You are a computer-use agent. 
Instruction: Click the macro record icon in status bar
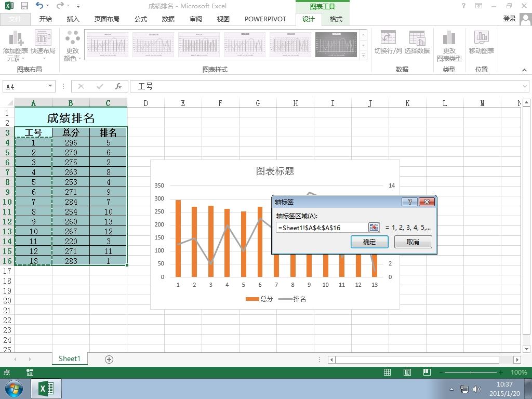click(x=30, y=373)
